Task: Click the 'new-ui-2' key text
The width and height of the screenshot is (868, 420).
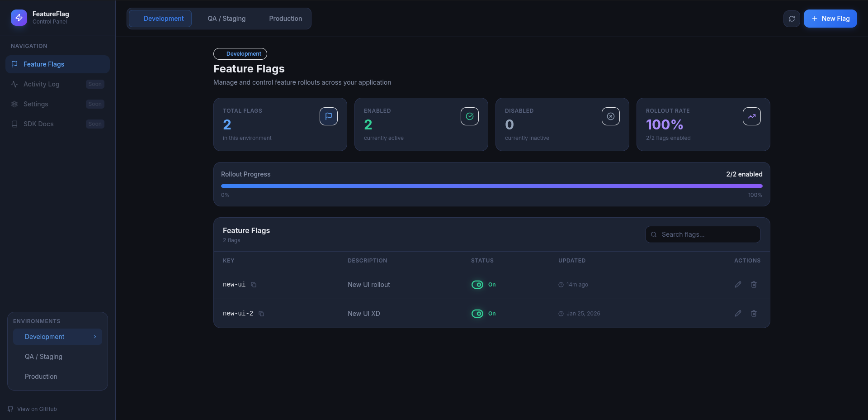Action: click(x=238, y=314)
